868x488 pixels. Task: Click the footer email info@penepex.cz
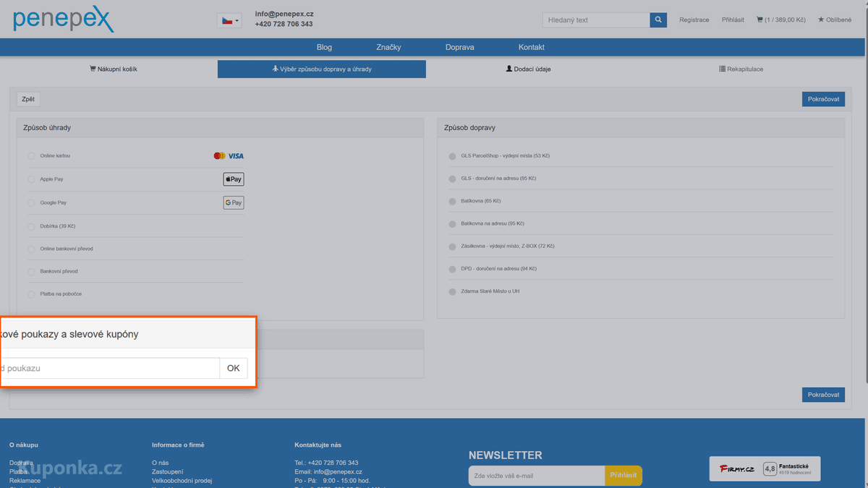[338, 471]
